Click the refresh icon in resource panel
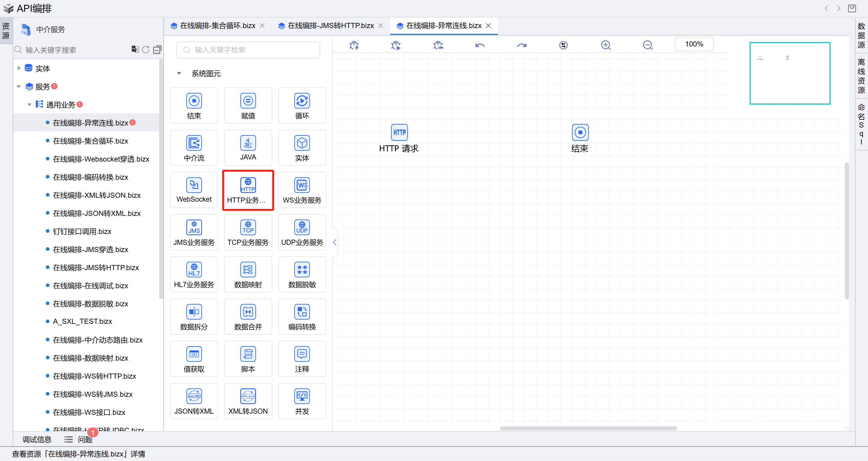The height and width of the screenshot is (461, 868). 146,49
